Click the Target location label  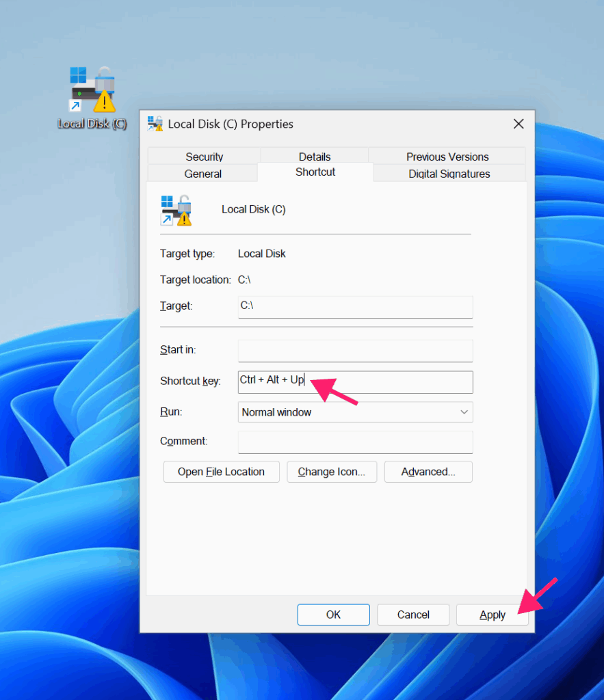pyautogui.click(x=195, y=280)
